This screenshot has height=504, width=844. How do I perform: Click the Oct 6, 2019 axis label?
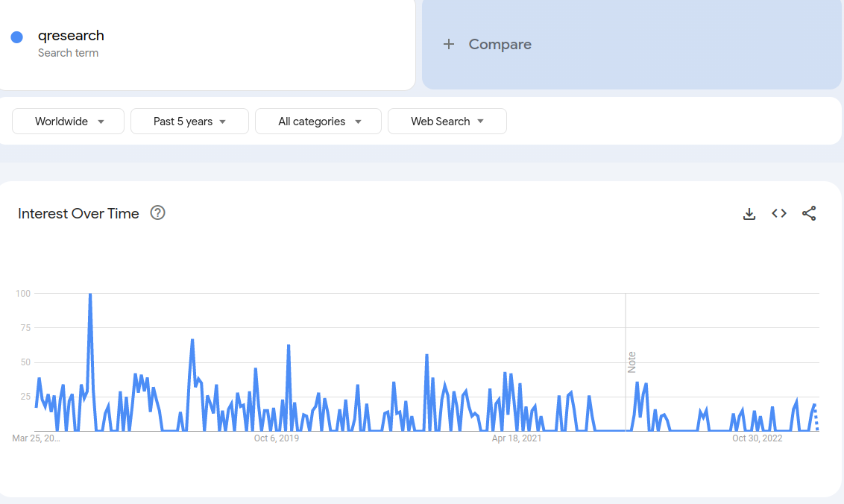pyautogui.click(x=276, y=438)
